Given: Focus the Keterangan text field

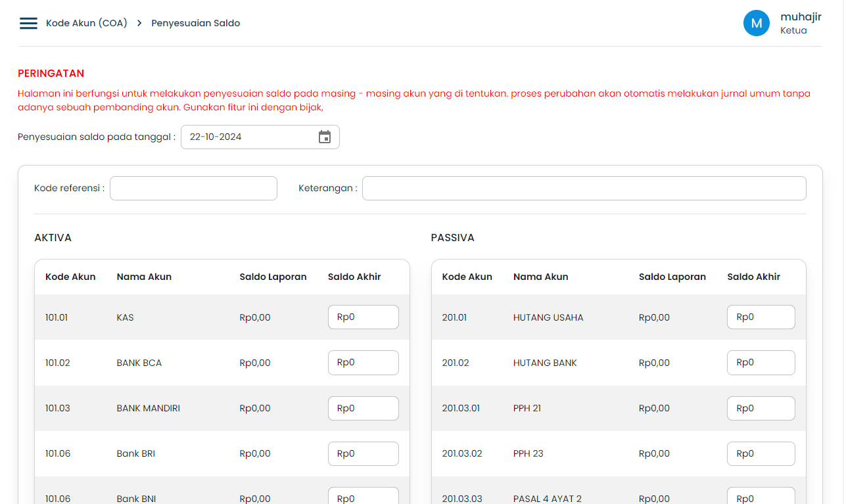Looking at the screenshot, I should [x=584, y=188].
